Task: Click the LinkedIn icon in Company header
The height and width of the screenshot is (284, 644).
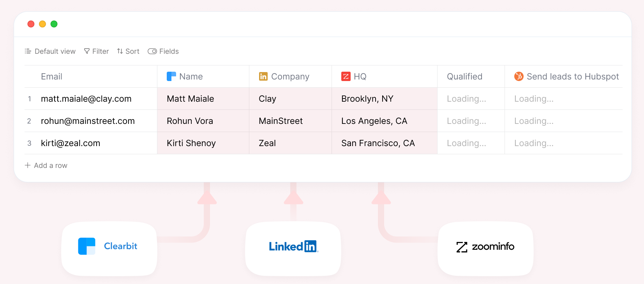Action: click(263, 76)
